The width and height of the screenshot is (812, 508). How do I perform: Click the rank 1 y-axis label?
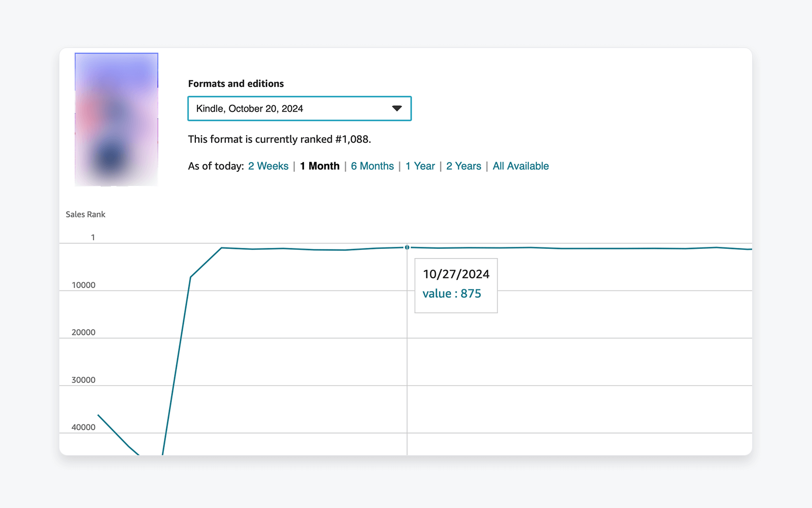pyautogui.click(x=93, y=237)
